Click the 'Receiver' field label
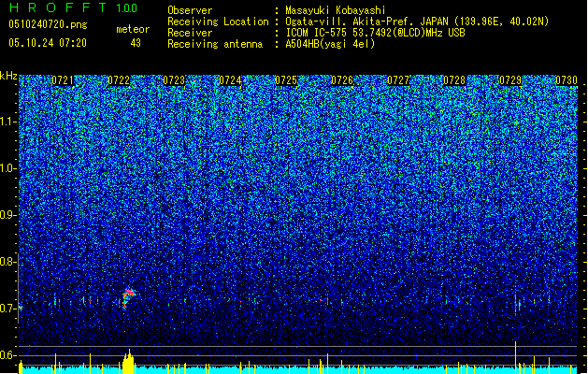 pyautogui.click(x=190, y=33)
